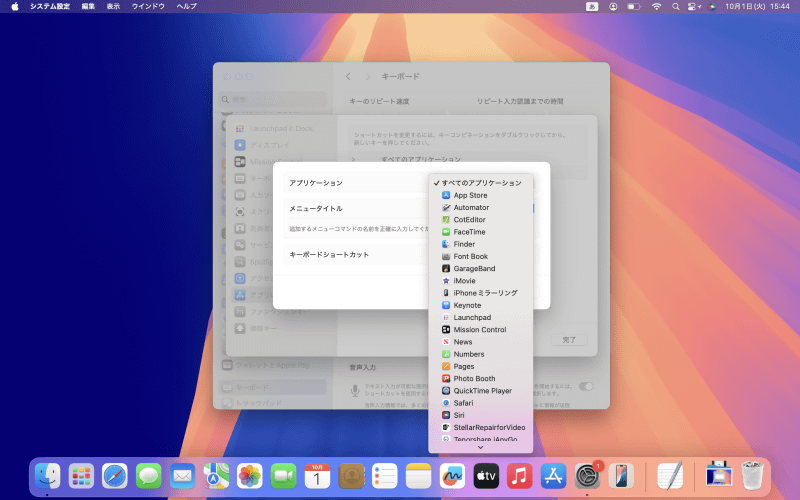Launch Reminders from the Dock
Image resolution: width=800 pixels, height=500 pixels.
coord(385,476)
